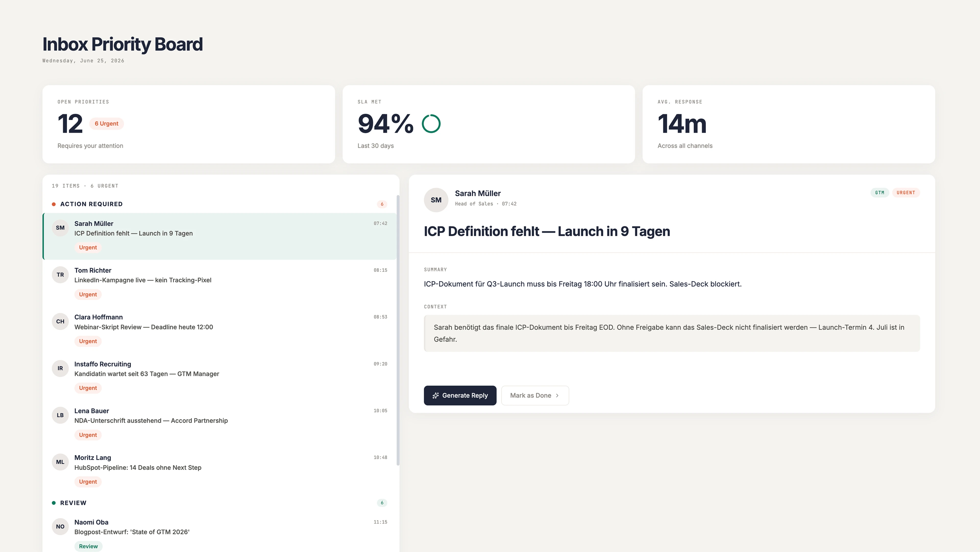Collapse the Review section header
This screenshot has width=980, height=552.
click(219, 503)
